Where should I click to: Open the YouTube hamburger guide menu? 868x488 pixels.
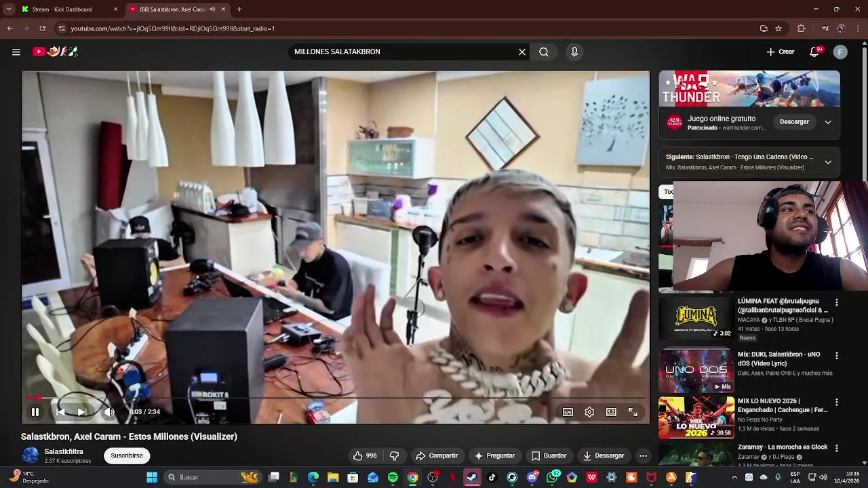click(16, 52)
